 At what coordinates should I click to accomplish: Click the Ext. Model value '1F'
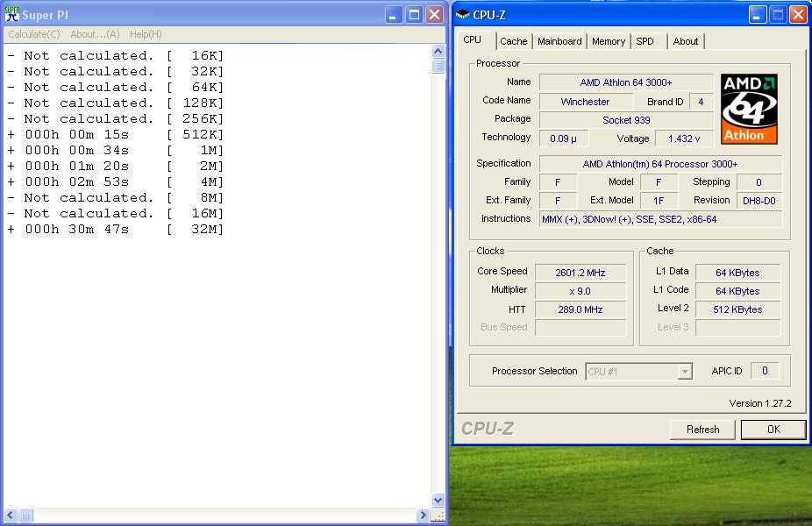[659, 201]
